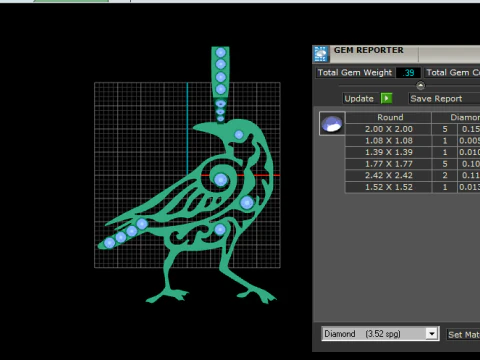
Task: Click the Gem Reporter panel icon
Action: (321, 54)
